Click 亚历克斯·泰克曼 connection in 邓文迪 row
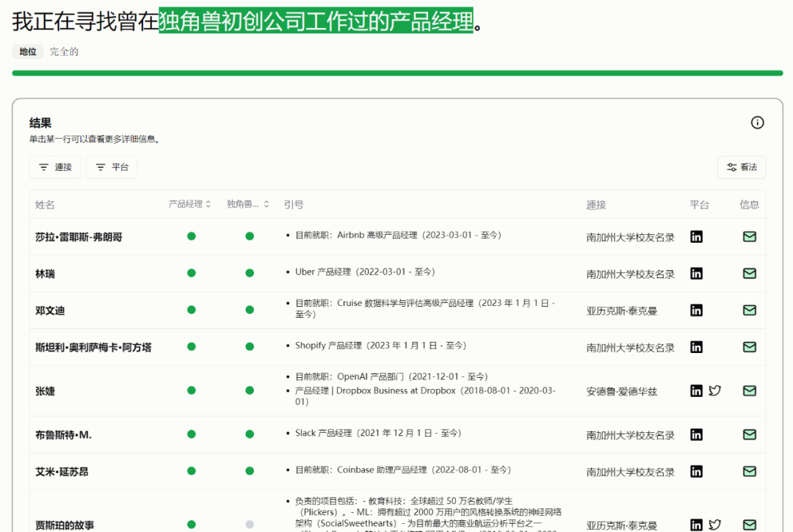This screenshot has width=793, height=532. pos(622,310)
